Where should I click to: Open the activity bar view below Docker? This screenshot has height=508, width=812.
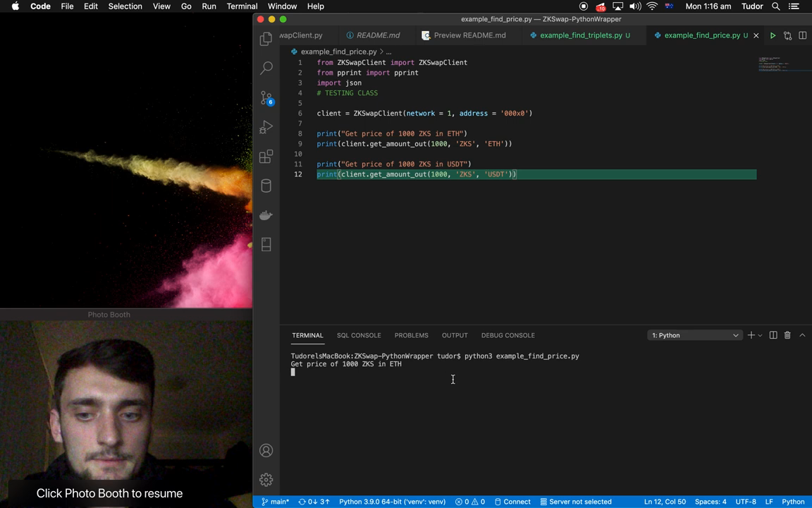click(266, 244)
